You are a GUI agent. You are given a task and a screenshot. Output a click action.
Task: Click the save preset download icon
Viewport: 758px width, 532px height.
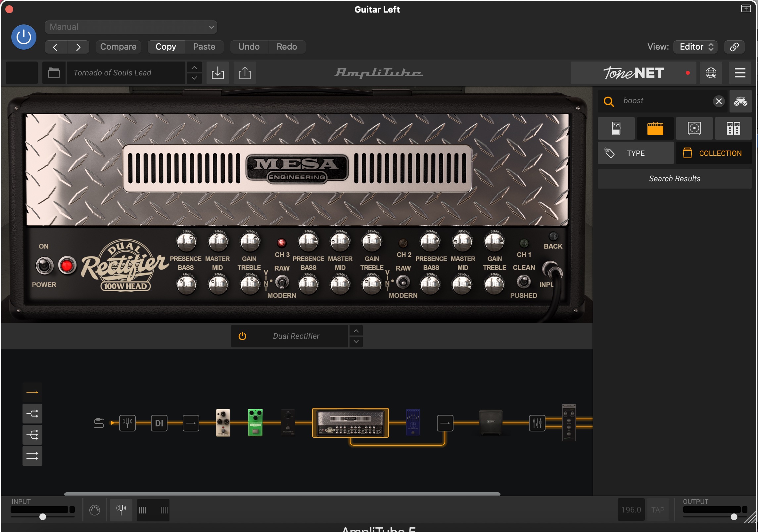(218, 73)
